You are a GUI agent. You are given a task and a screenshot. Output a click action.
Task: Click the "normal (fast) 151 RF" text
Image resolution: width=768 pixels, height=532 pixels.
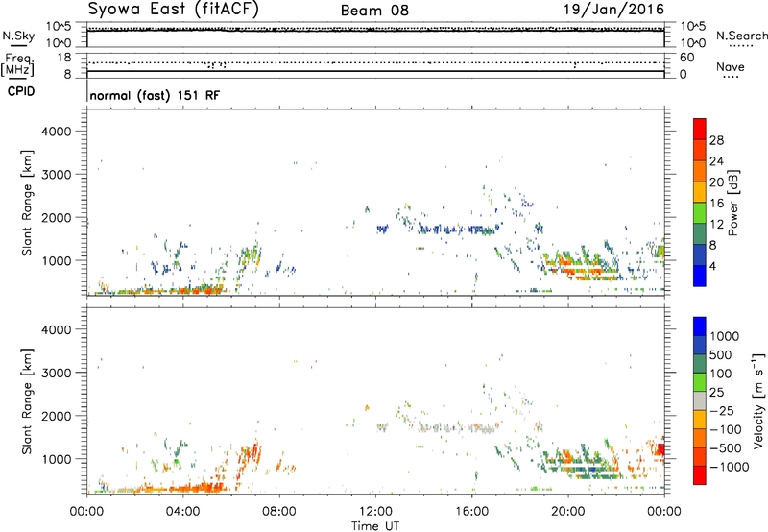coord(155,95)
